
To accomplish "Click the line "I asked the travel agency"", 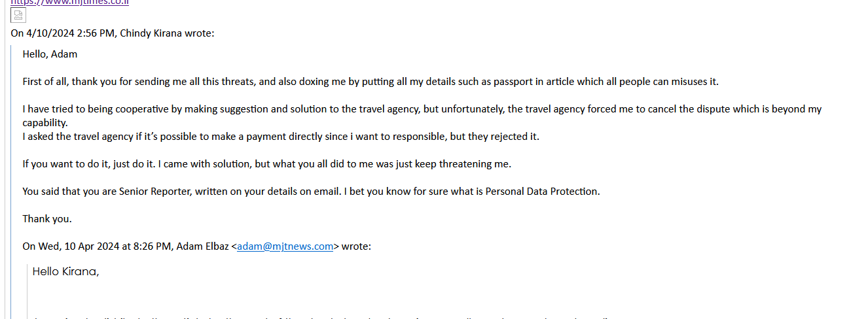I will tap(280, 137).
